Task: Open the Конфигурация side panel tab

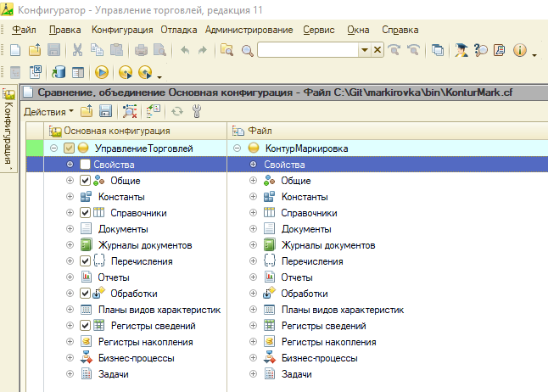Action: (x=9, y=128)
